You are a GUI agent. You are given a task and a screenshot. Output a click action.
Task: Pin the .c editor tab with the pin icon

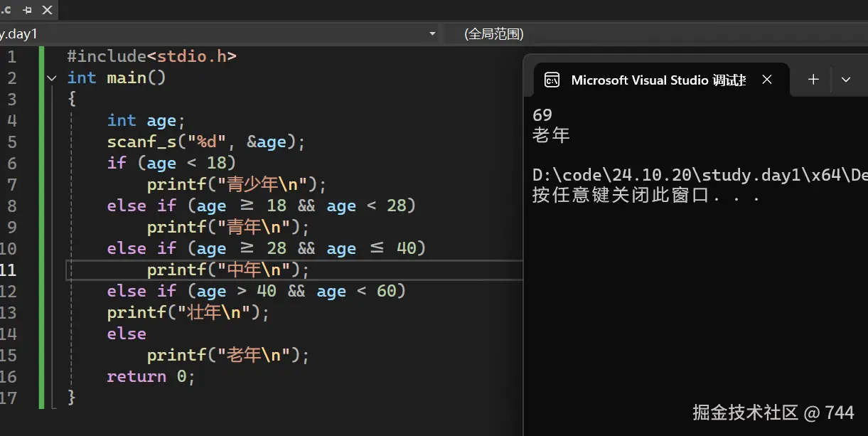click(x=28, y=10)
